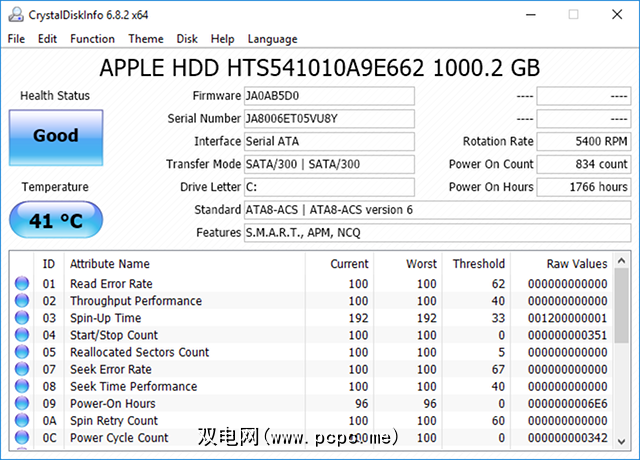
Task: Click the Rotation Rate 5400 RPM field
Action: (x=584, y=142)
